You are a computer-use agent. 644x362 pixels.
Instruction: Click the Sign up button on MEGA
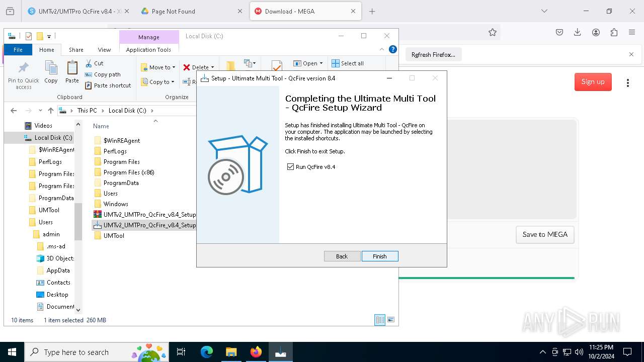[593, 82]
